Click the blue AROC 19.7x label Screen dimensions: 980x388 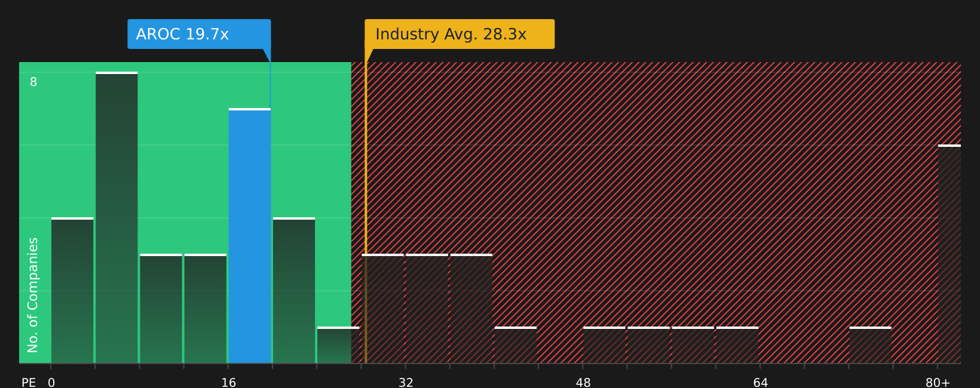point(199,34)
